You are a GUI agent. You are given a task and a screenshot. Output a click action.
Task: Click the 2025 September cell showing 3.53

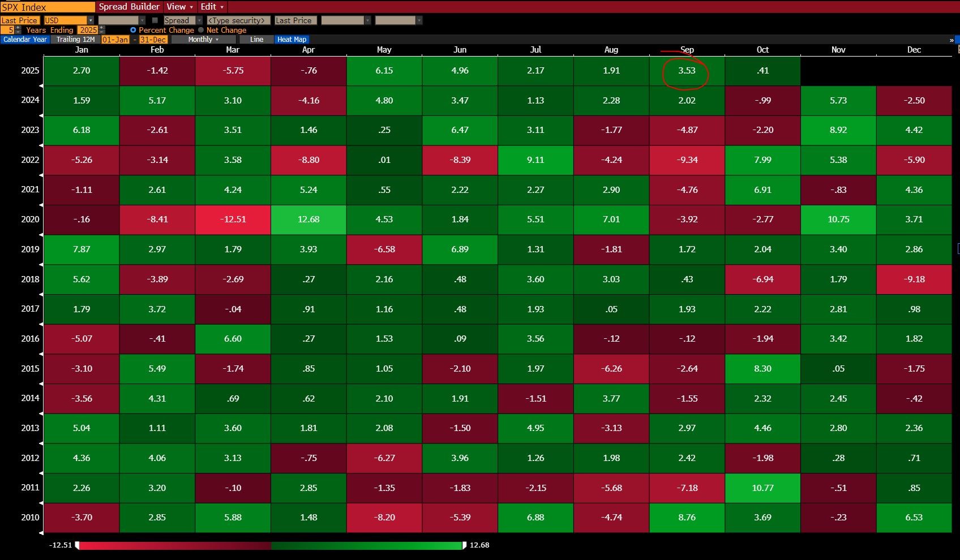click(687, 71)
